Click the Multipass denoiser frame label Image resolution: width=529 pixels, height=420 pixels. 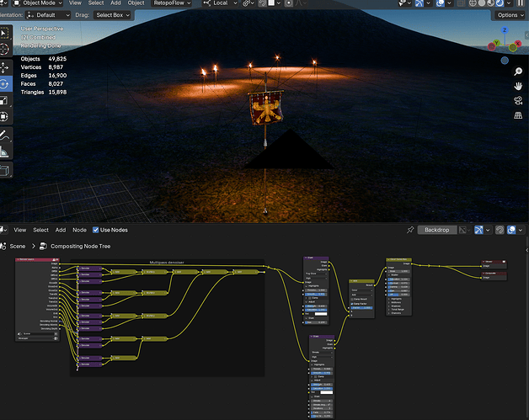(167, 263)
